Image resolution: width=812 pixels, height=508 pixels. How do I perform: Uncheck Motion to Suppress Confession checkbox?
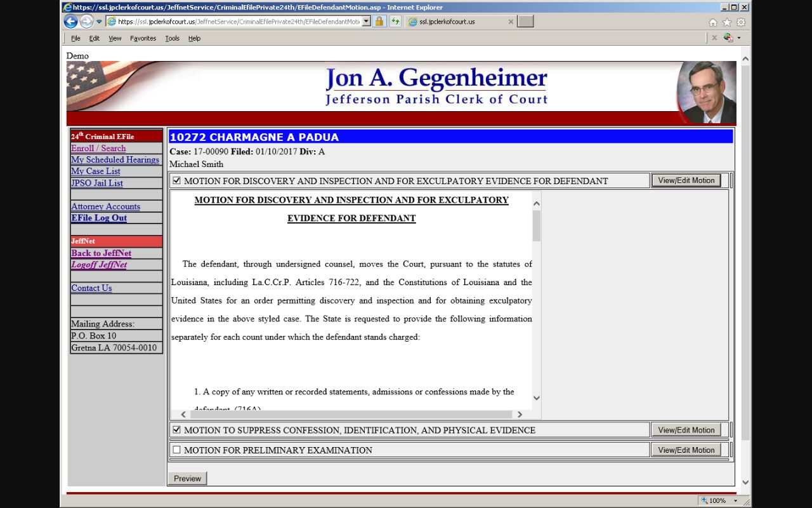point(177,430)
